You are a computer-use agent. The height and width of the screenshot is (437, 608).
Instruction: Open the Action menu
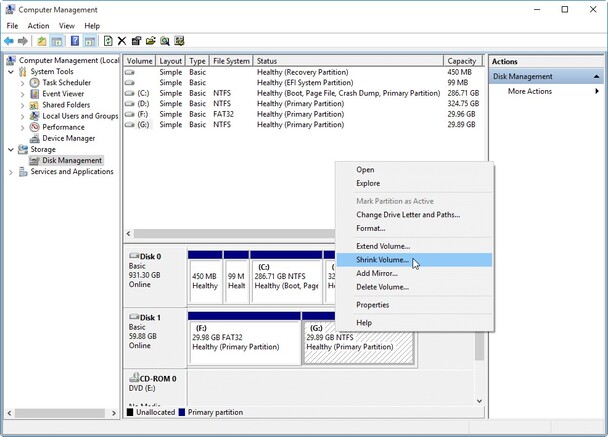pos(38,25)
